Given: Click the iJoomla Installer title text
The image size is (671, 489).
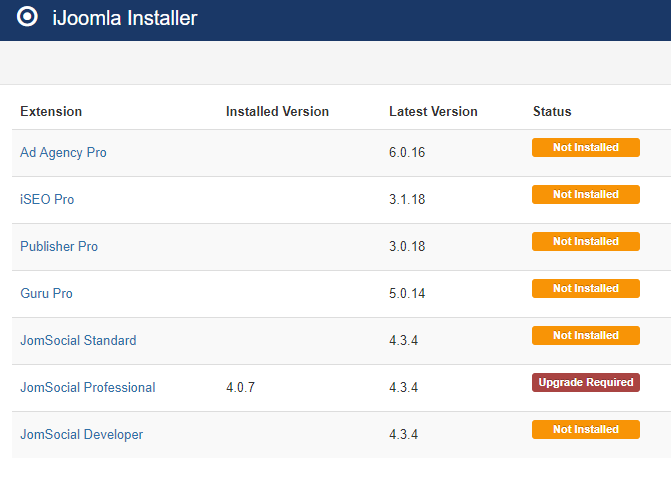Looking at the screenshot, I should pos(125,18).
